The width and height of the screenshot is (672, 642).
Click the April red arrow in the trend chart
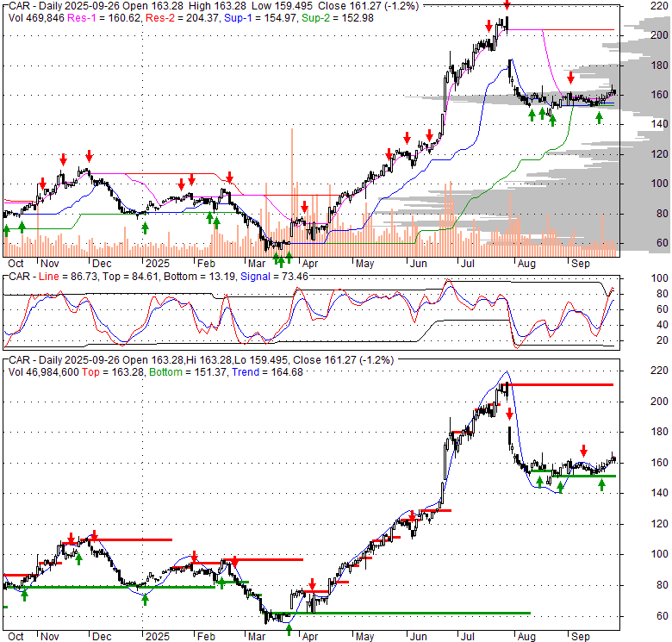313,584
